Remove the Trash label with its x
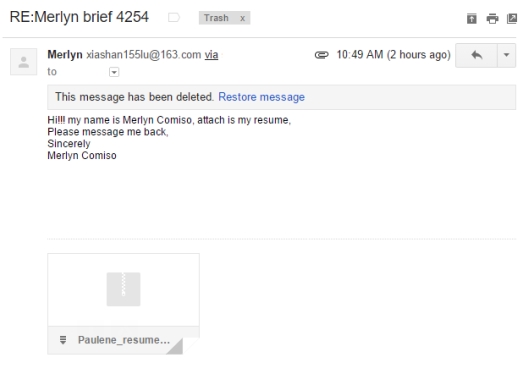This screenshot has height=374, width=527. pyautogui.click(x=242, y=18)
